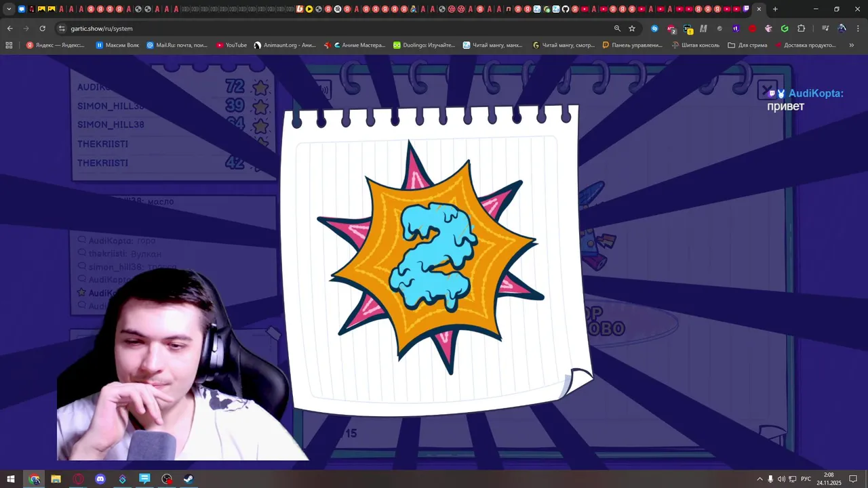Open the system tray microphone icon
The width and height of the screenshot is (868, 488).
[770, 479]
